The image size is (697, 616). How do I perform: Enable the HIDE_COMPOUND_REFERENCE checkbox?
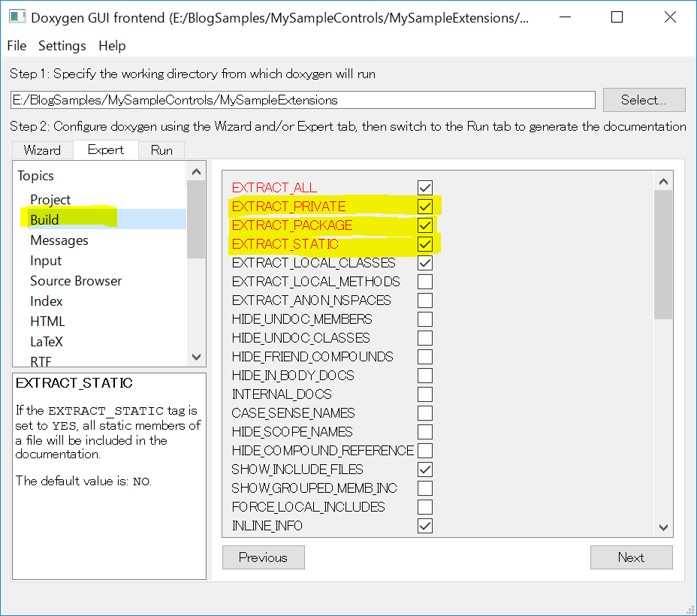point(425,451)
